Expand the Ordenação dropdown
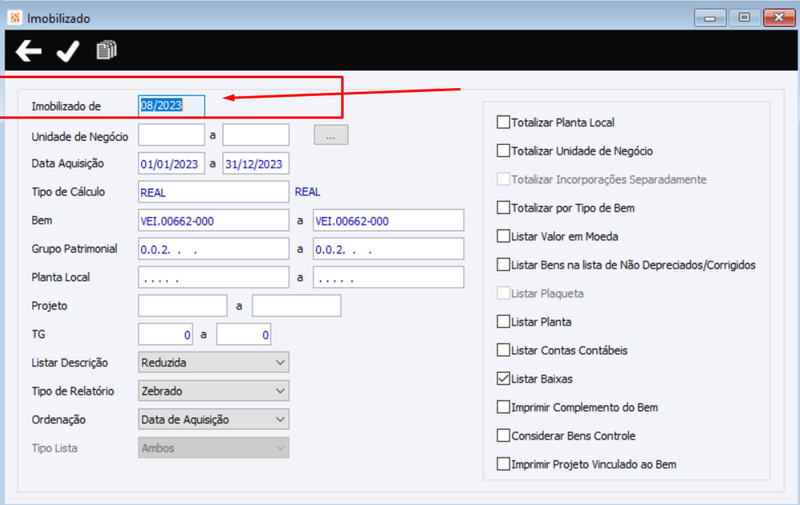This screenshot has width=800, height=505. coord(213,419)
